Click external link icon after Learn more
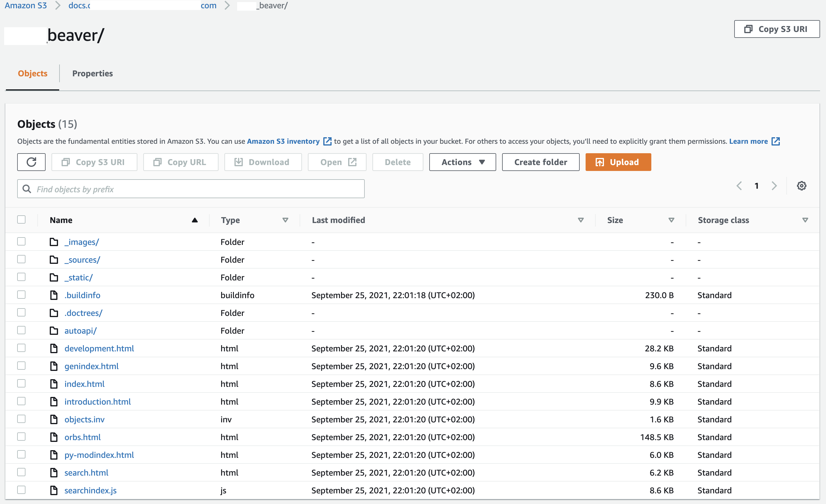 [x=775, y=141]
